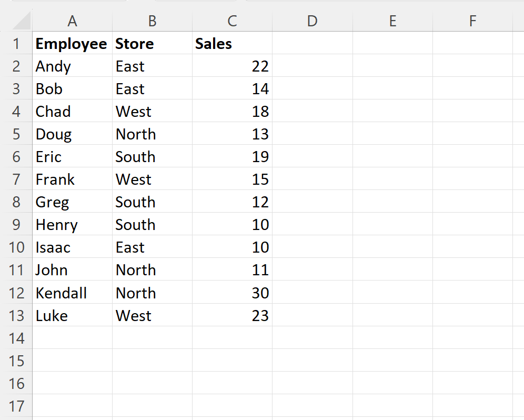Click the Sales header cell
This screenshot has width=524, height=420.
click(x=232, y=44)
